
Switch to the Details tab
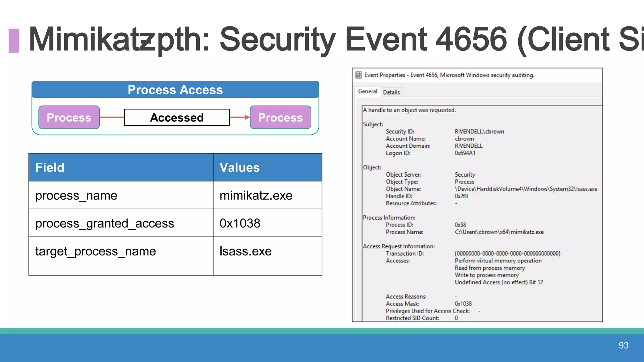click(x=391, y=92)
